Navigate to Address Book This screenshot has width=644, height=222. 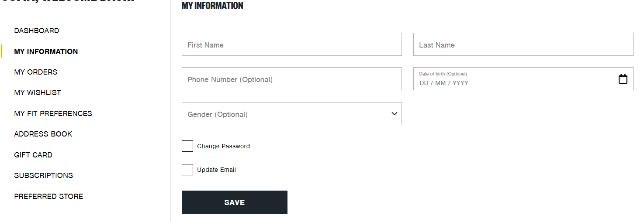(x=43, y=134)
